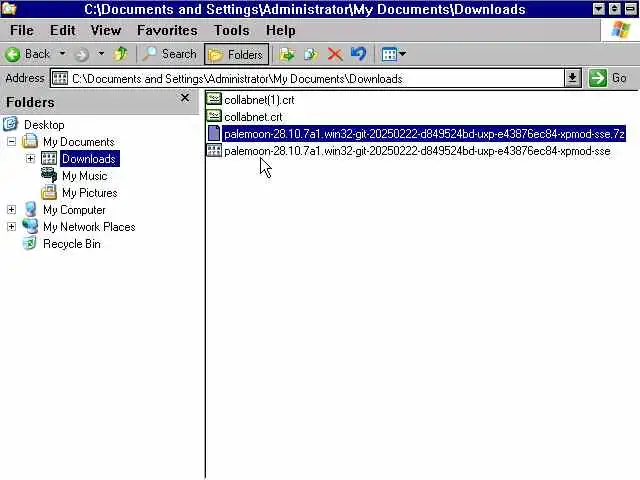The image size is (640, 480).
Task: Click the Move To folder icon
Action: point(287,54)
